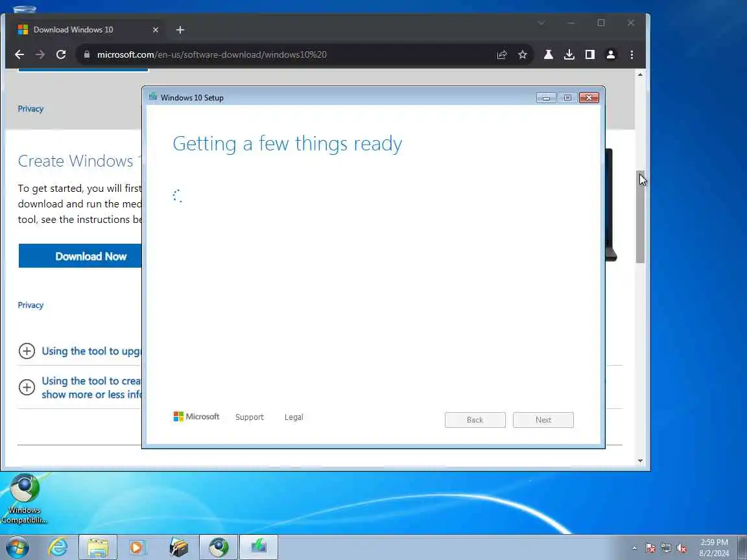Viewport: 747px width, 560px height.
Task: Click the Show desktop strip
Action: pos(742,547)
